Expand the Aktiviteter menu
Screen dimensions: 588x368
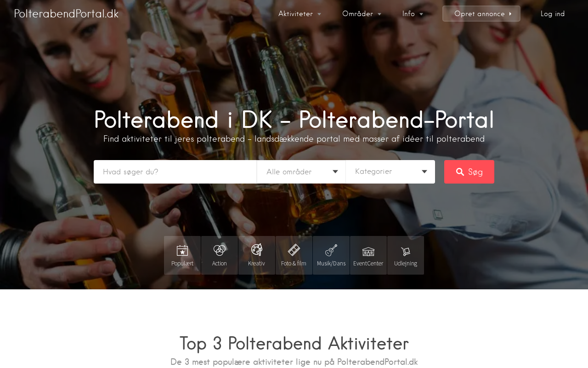pos(300,14)
